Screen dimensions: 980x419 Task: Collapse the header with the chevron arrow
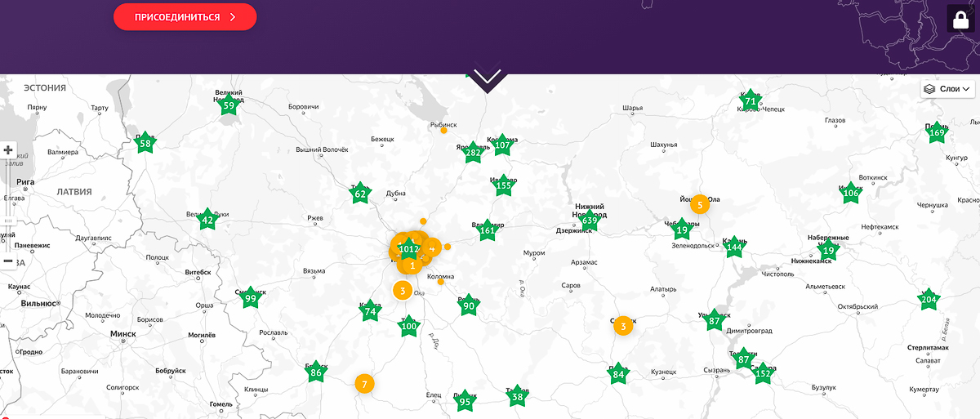[488, 78]
